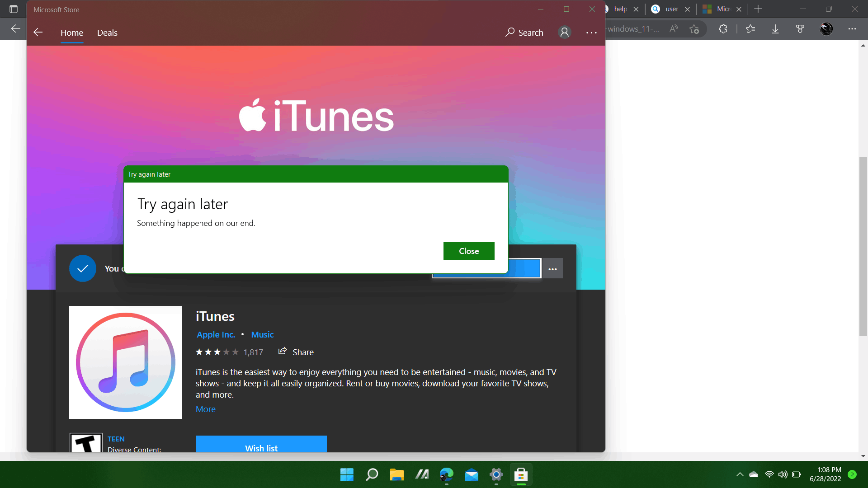Click the Edge vertical scrollbar thumb
Viewport: 868px width, 488px height.
point(863,247)
